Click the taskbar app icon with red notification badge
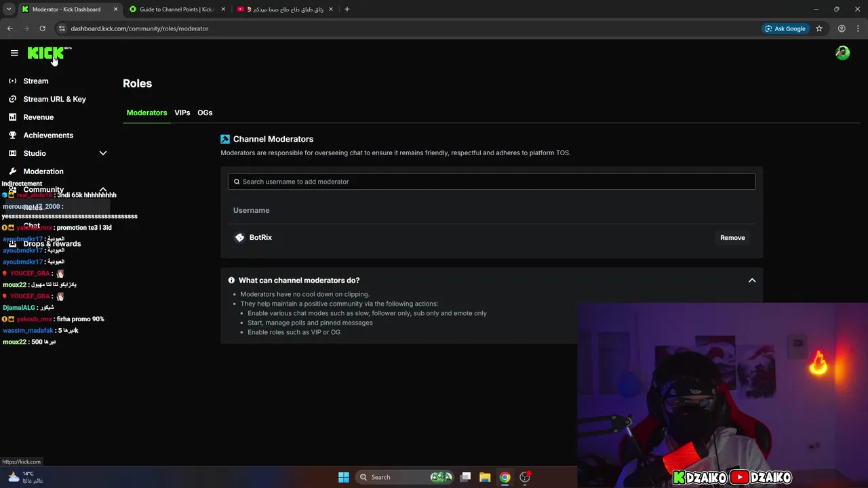 (525, 477)
